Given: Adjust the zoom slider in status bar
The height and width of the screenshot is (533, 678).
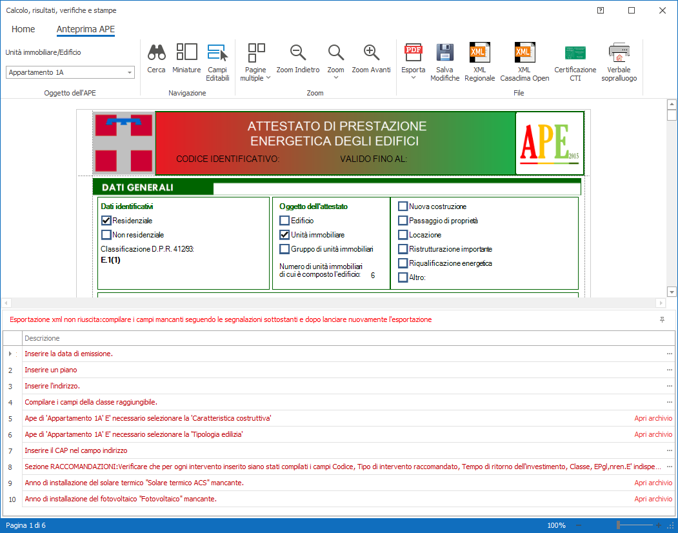Looking at the screenshot, I should pos(620,525).
